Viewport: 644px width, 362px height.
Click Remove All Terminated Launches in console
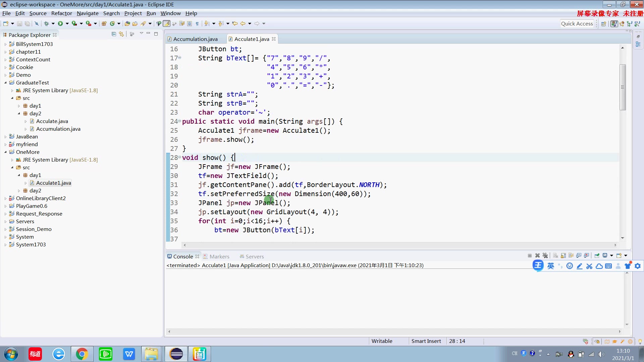(545, 256)
